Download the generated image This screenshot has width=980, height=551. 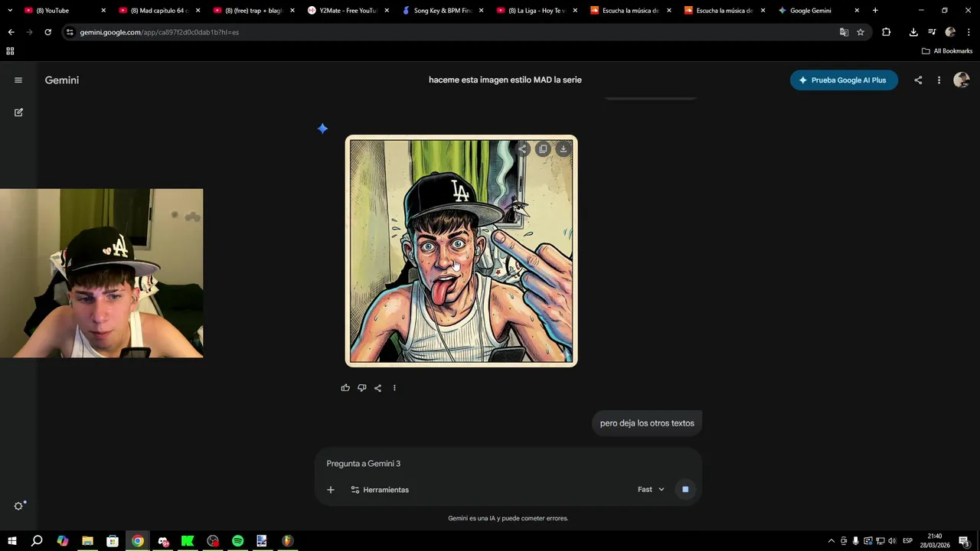click(563, 149)
